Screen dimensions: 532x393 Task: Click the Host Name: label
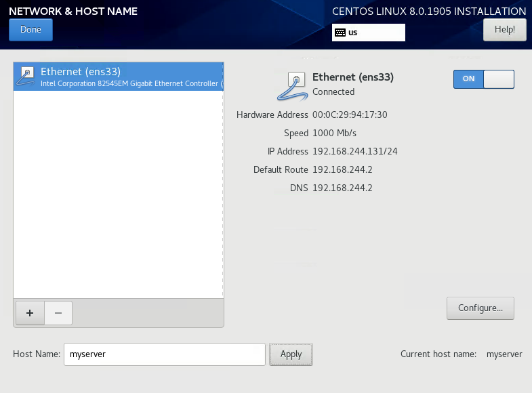click(37, 354)
